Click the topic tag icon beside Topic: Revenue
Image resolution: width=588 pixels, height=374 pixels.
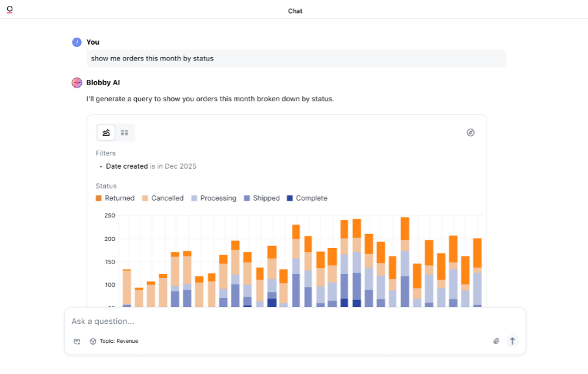coord(93,341)
